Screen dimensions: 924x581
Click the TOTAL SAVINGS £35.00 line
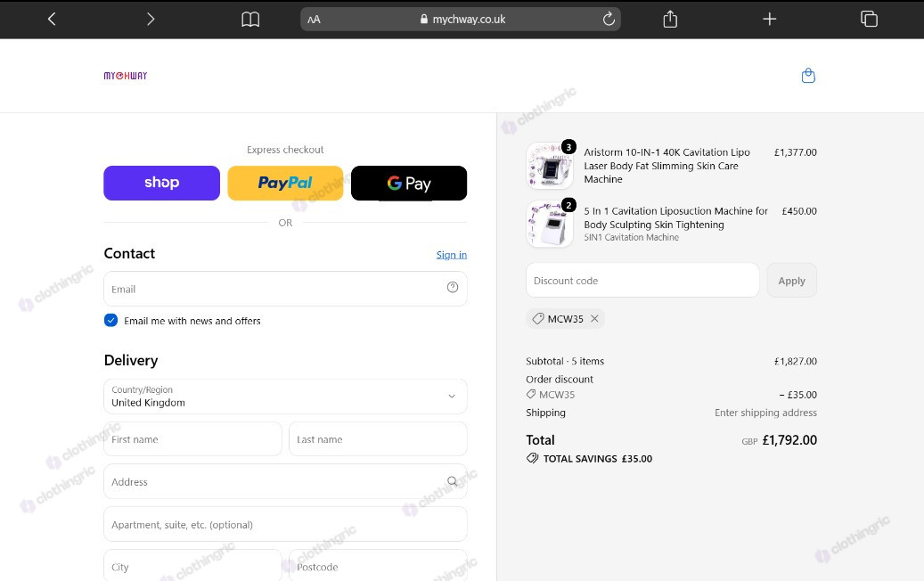click(589, 458)
